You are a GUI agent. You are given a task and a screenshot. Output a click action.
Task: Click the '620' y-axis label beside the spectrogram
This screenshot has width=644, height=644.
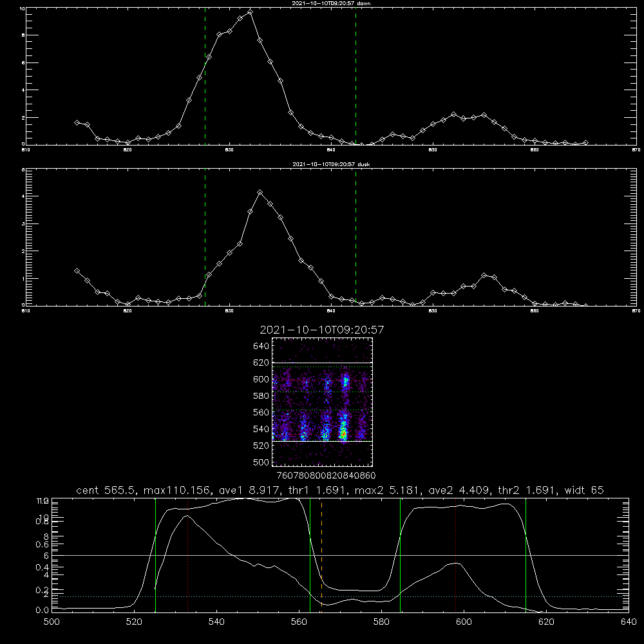(x=261, y=363)
